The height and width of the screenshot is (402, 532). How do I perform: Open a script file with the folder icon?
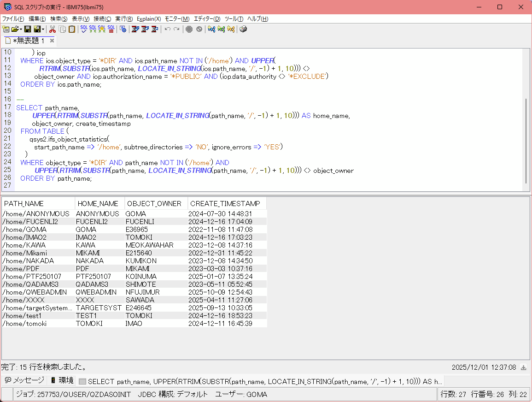(x=15, y=29)
